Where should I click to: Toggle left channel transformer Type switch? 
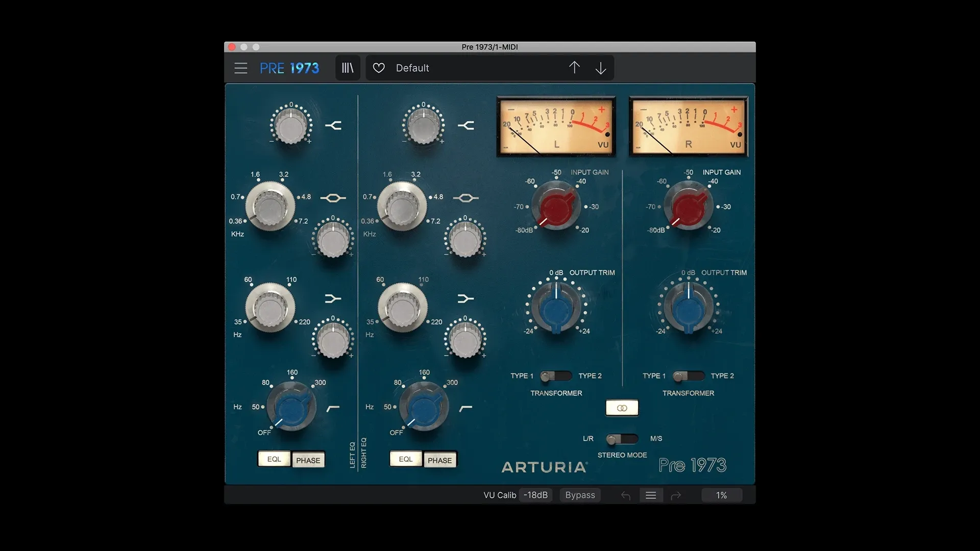pos(556,377)
